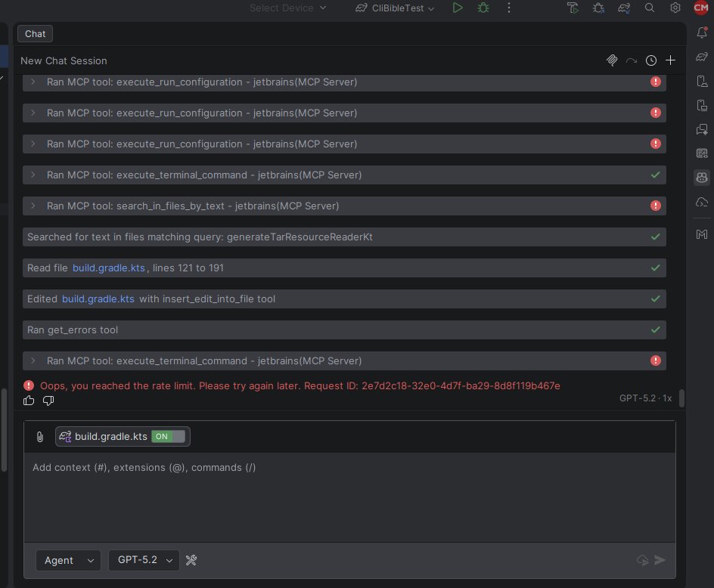This screenshot has height=588, width=714.
Task: Show notifications via the bell icon
Action: (702, 32)
